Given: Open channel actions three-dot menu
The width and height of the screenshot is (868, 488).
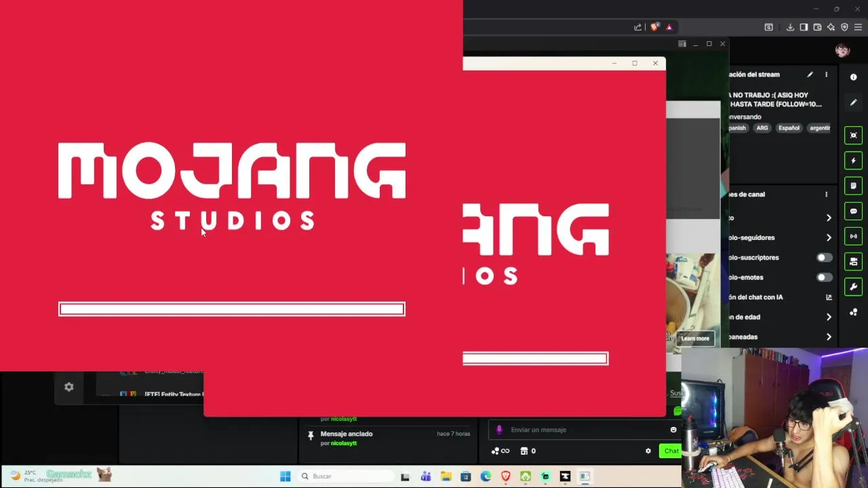Looking at the screenshot, I should point(826,195).
